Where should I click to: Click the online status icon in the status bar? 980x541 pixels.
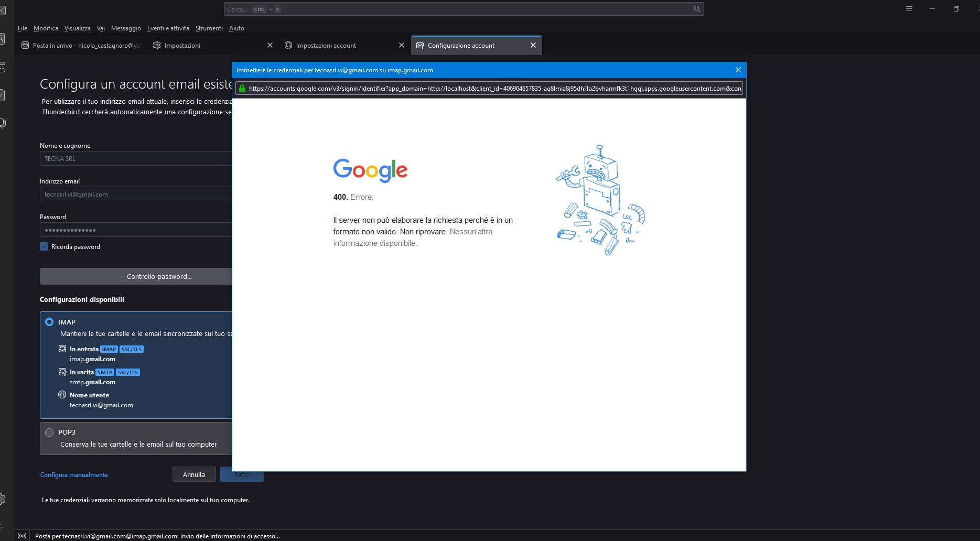click(22, 536)
